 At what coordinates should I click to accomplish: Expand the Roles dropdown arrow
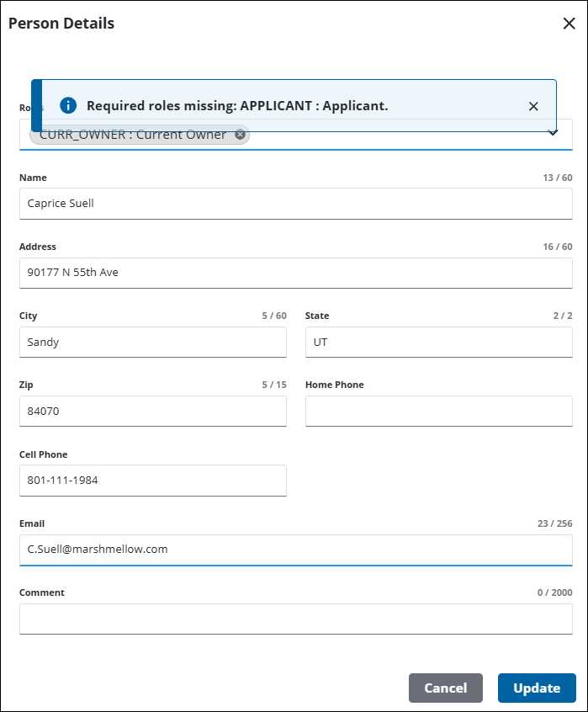553,133
